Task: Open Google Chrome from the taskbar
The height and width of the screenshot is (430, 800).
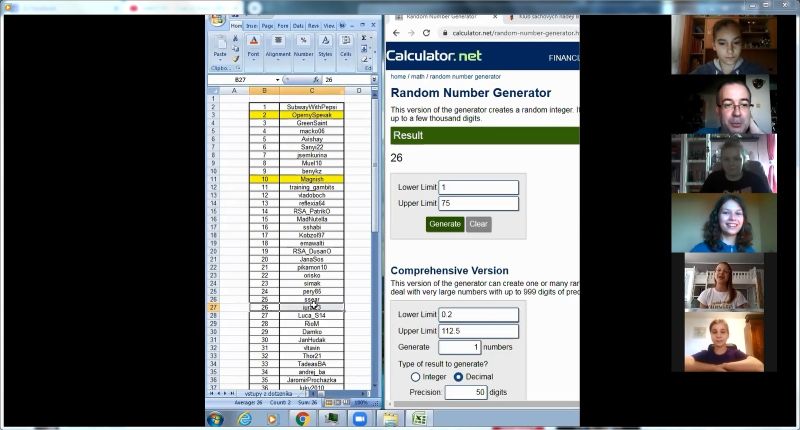Action: (301, 419)
